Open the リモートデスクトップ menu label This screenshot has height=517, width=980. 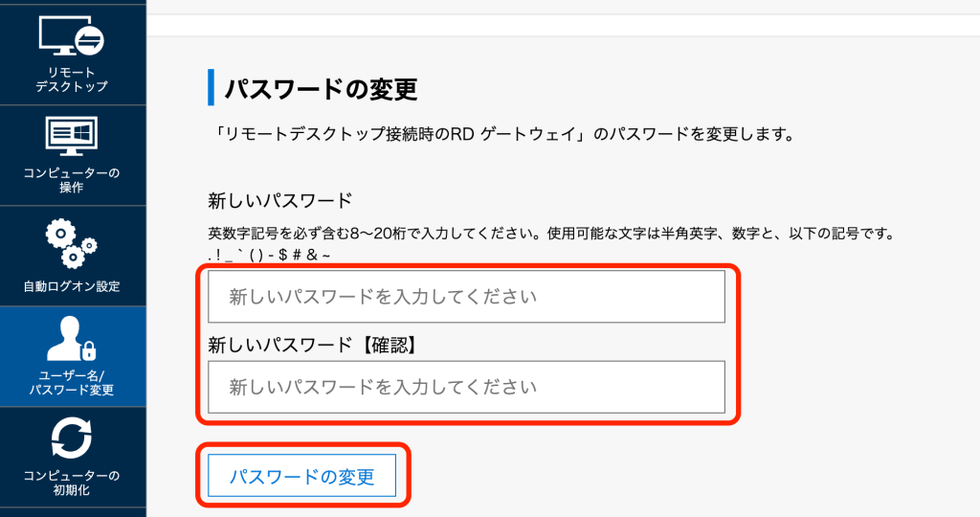pyautogui.click(x=72, y=79)
